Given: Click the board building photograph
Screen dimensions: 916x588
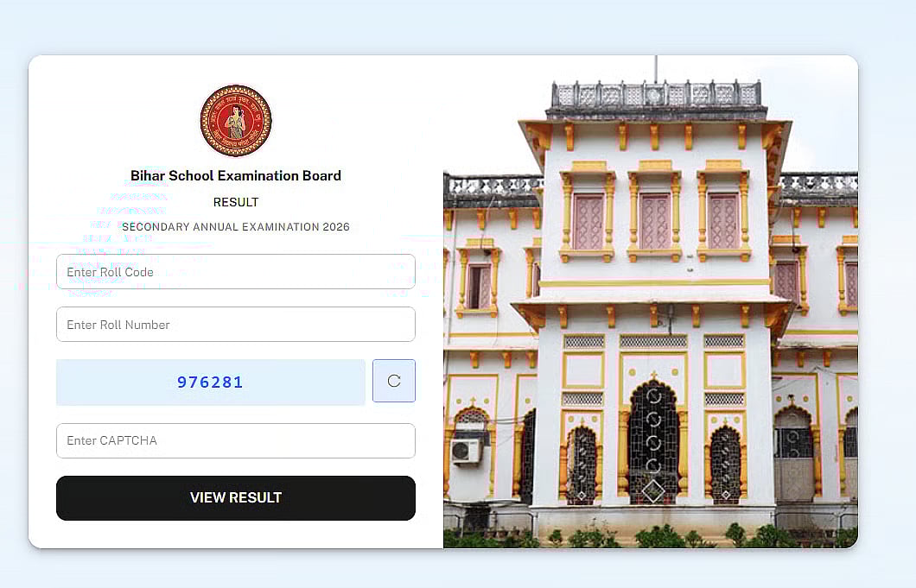Looking at the screenshot, I should point(651,302).
